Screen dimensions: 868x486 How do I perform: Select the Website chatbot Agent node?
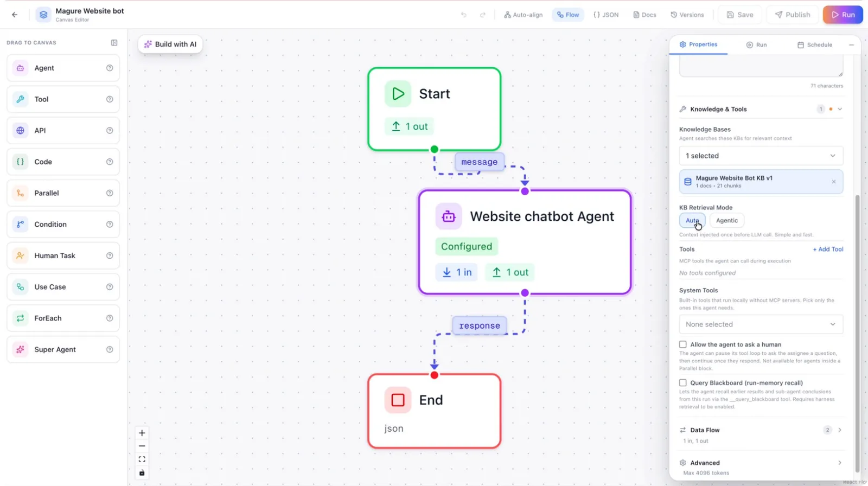(x=525, y=242)
